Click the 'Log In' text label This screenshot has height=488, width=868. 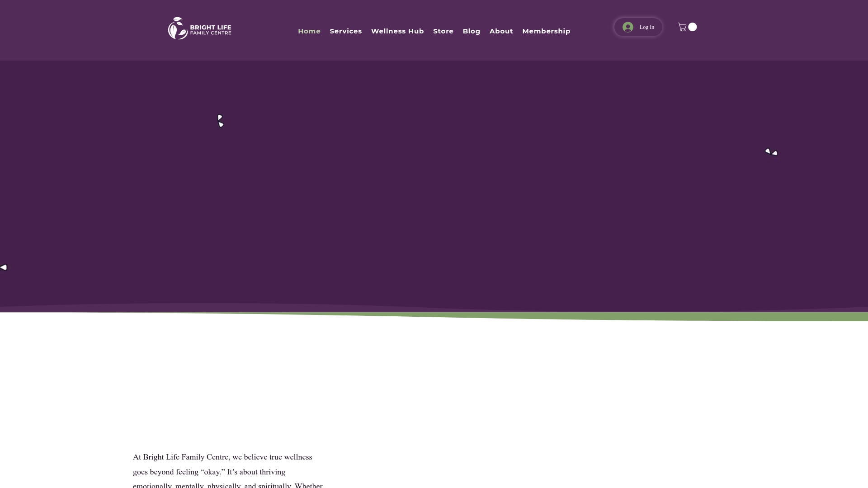[646, 27]
